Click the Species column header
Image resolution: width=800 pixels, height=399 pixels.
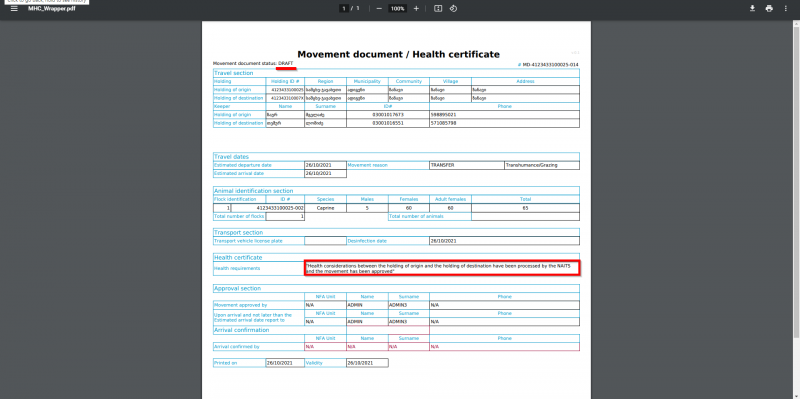[326, 199]
